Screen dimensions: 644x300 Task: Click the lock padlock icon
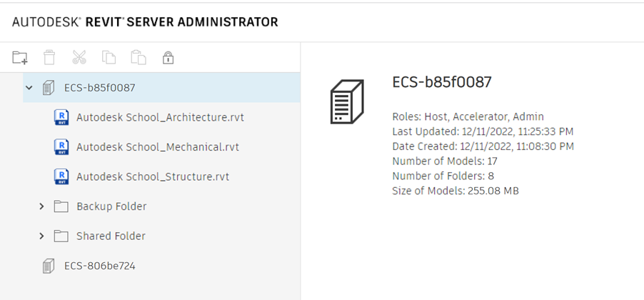click(x=168, y=57)
